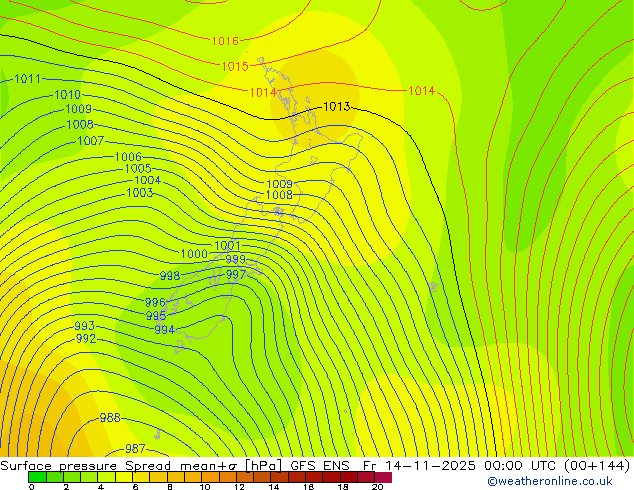This screenshot has height=490, width=634.
Task: Click the 997 isobar label
Action: click(x=236, y=275)
